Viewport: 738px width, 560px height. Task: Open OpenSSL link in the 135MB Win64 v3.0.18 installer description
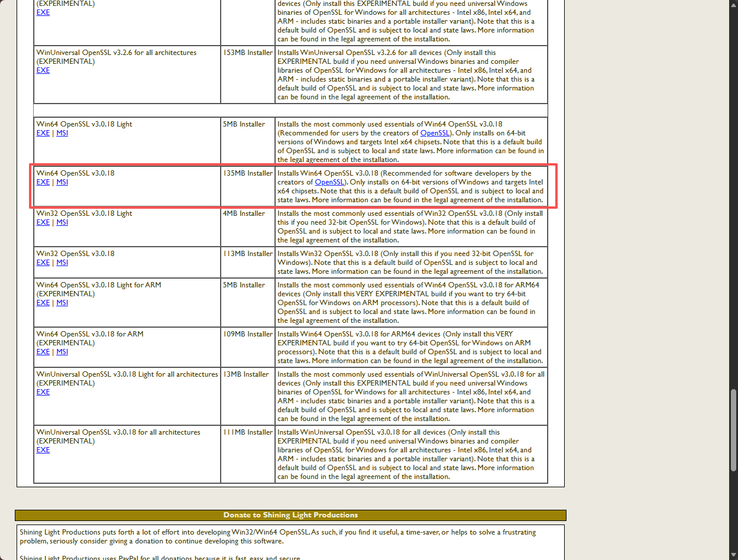(330, 182)
